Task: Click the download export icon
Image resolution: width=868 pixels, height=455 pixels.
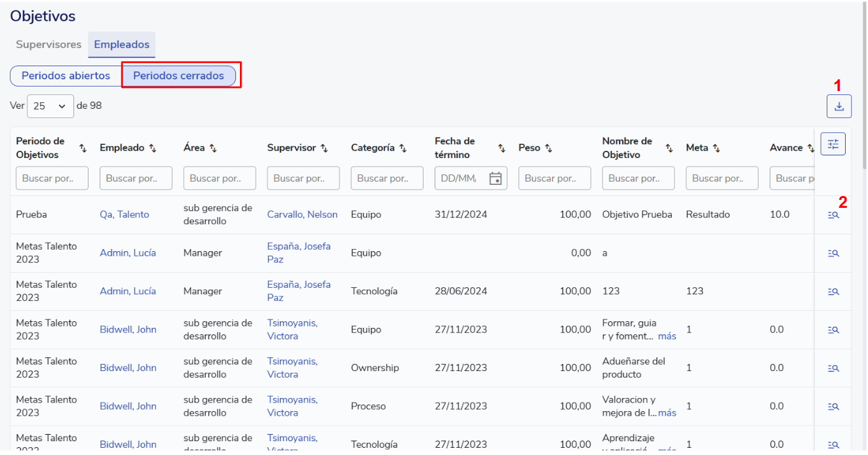Action: (x=838, y=106)
